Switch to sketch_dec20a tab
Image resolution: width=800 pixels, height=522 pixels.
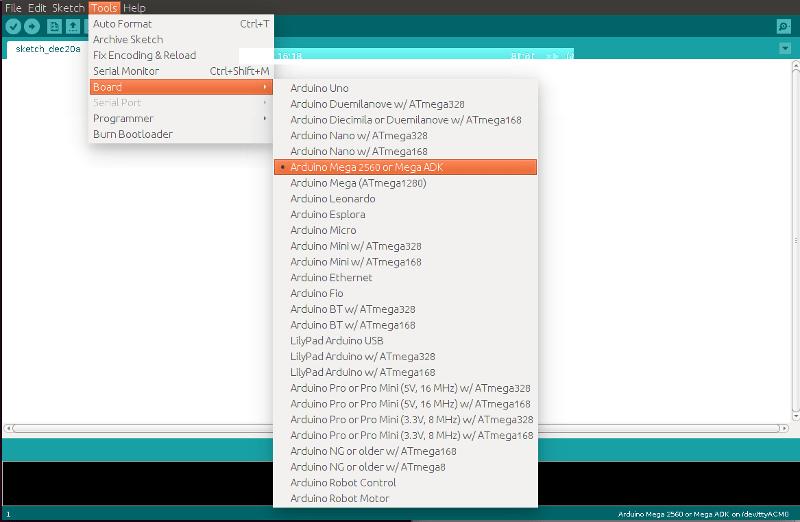pos(47,48)
